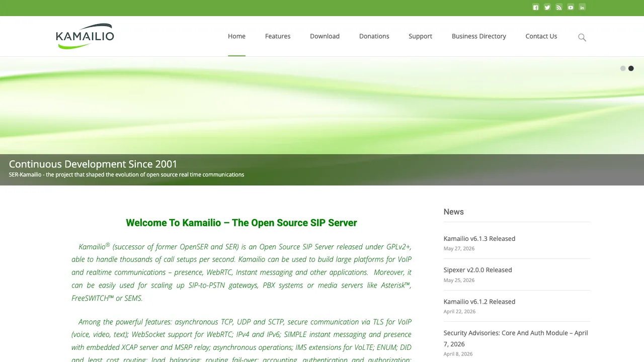
Task: Open the Support menu
Action: click(x=421, y=36)
